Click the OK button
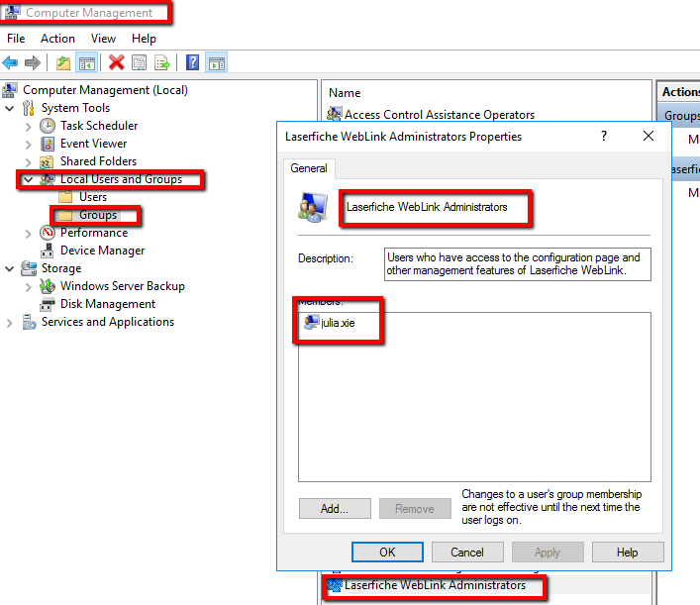The width and height of the screenshot is (700, 605). 387,553
